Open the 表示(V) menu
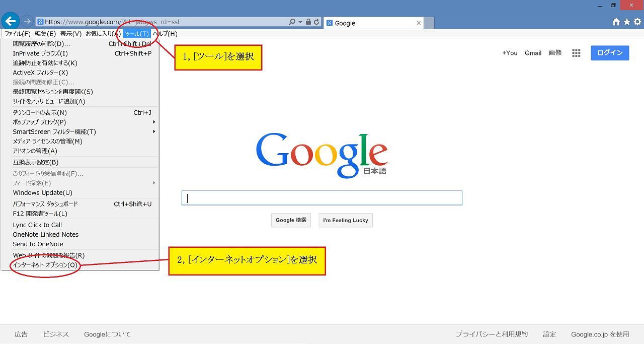The image size is (644, 344). pyautogui.click(x=71, y=34)
